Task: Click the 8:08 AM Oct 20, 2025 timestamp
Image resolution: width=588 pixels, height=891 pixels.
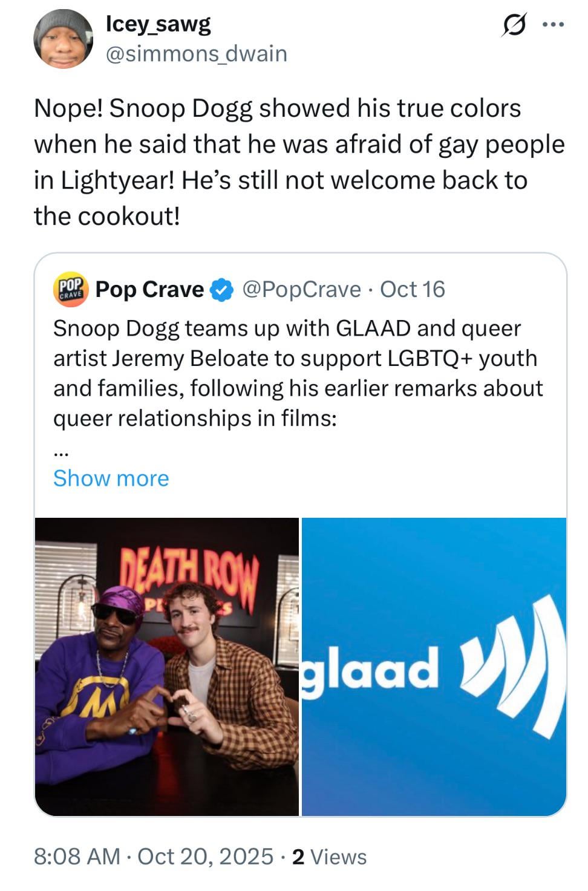Action: click(x=154, y=856)
